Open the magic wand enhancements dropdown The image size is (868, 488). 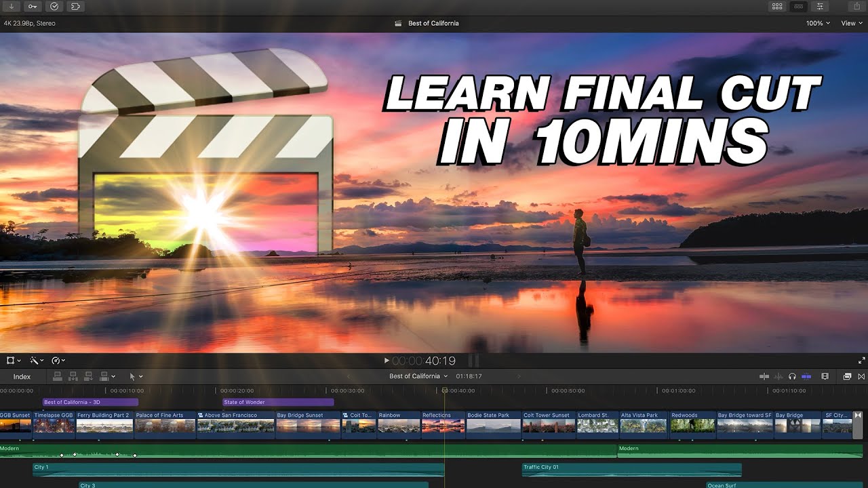(x=36, y=361)
